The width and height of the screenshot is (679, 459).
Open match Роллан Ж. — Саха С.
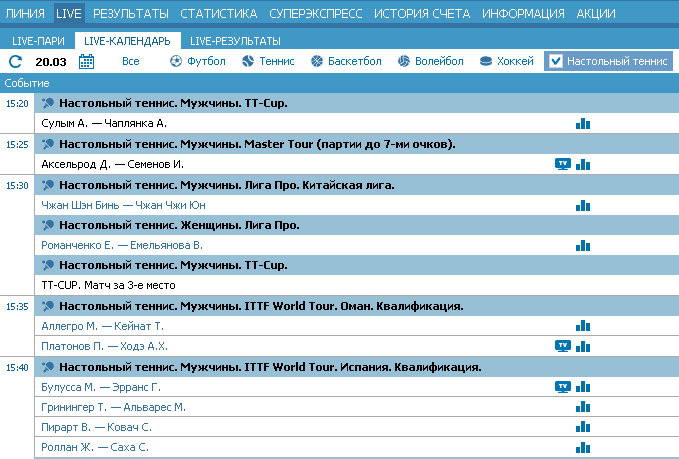pyautogui.click(x=95, y=447)
